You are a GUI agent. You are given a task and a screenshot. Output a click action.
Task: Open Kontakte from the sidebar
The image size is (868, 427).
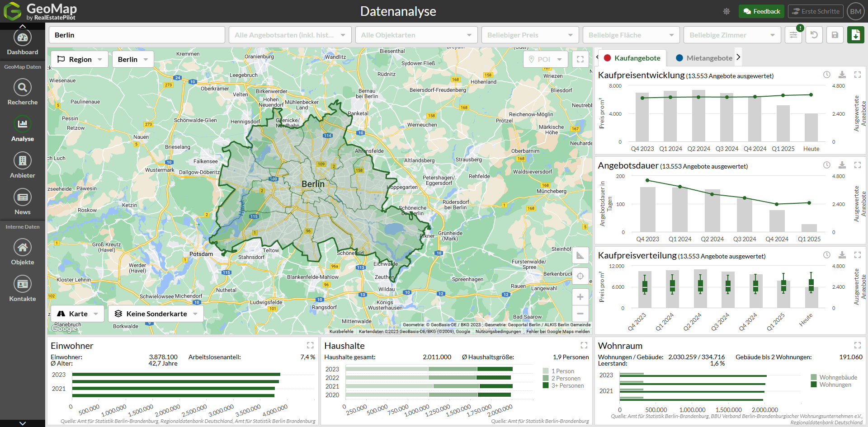(x=22, y=284)
